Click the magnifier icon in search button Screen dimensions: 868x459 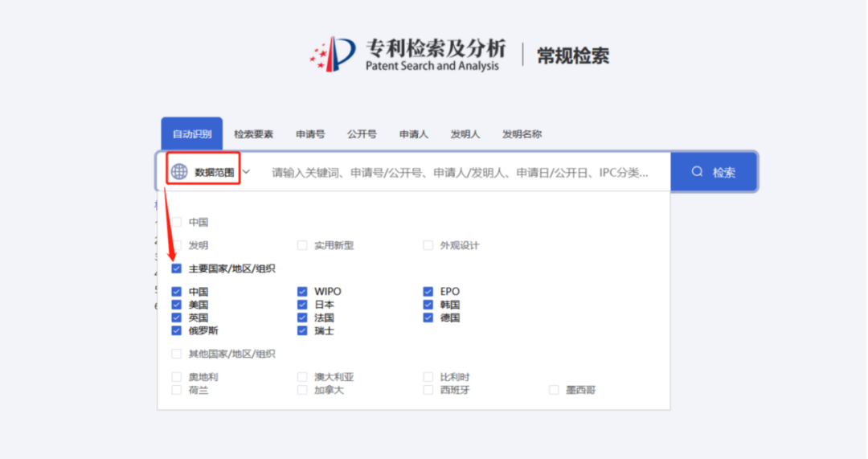coord(697,171)
